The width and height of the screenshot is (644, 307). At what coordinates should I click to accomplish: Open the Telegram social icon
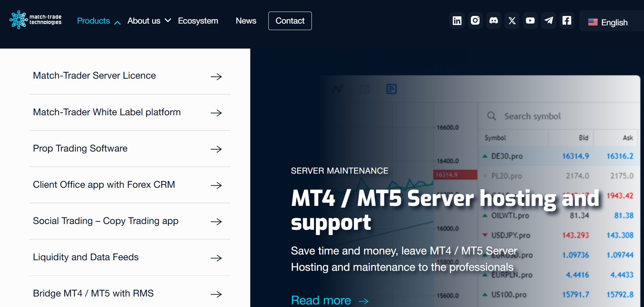(549, 21)
